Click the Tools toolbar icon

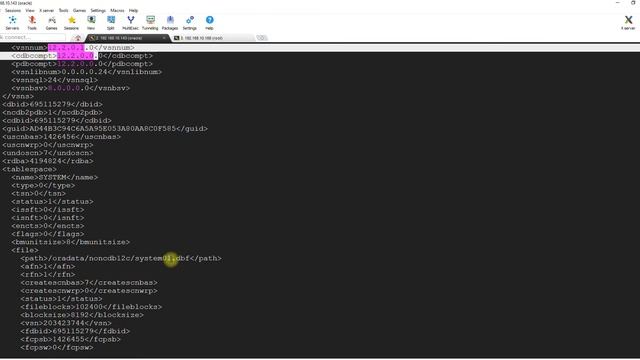point(32,23)
